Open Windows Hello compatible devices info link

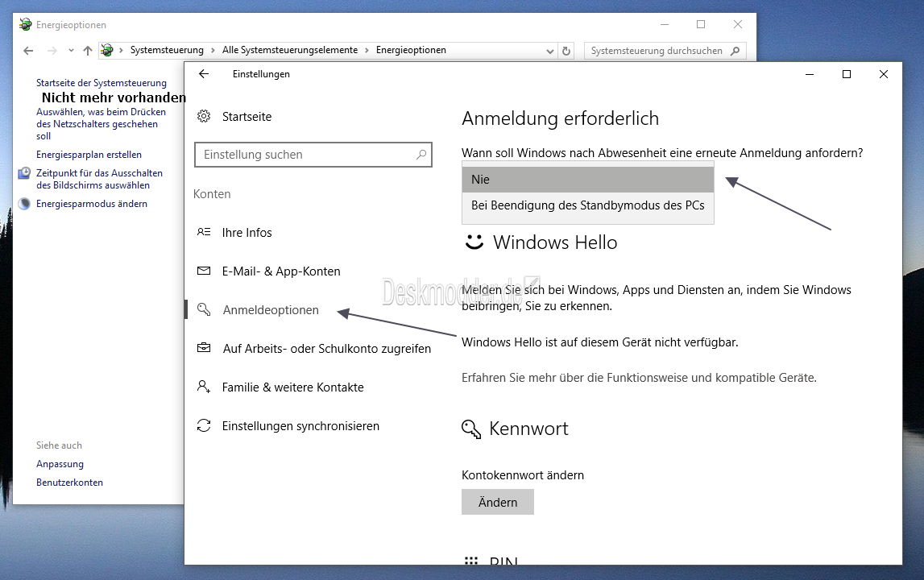[639, 377]
